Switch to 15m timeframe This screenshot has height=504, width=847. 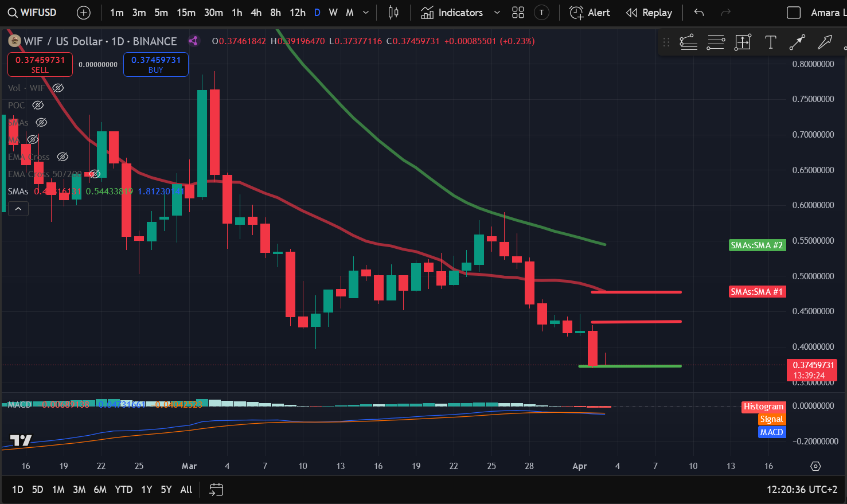pyautogui.click(x=186, y=13)
